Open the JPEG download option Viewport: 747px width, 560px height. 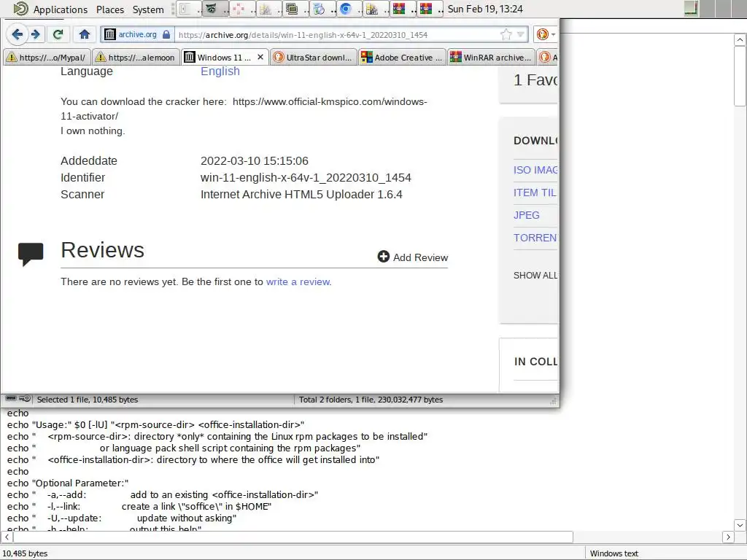[x=527, y=215]
